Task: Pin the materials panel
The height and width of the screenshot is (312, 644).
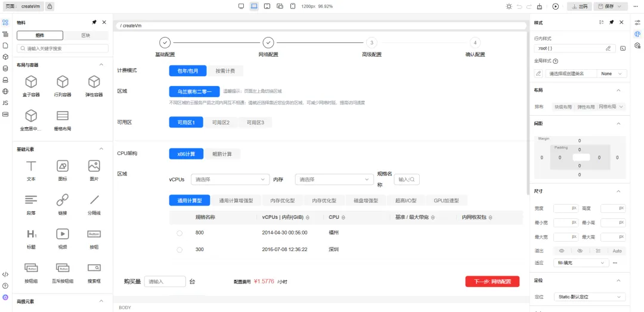Action: (94, 22)
